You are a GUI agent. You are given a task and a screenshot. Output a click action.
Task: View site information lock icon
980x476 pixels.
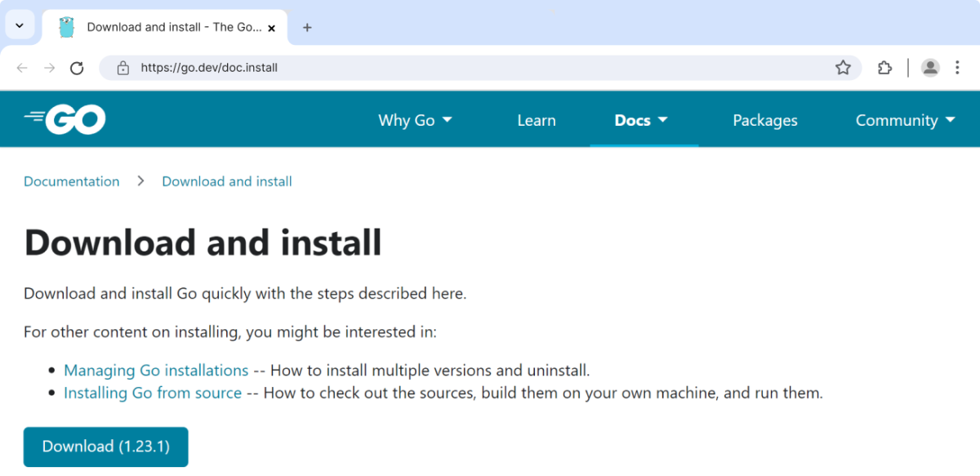click(x=123, y=68)
